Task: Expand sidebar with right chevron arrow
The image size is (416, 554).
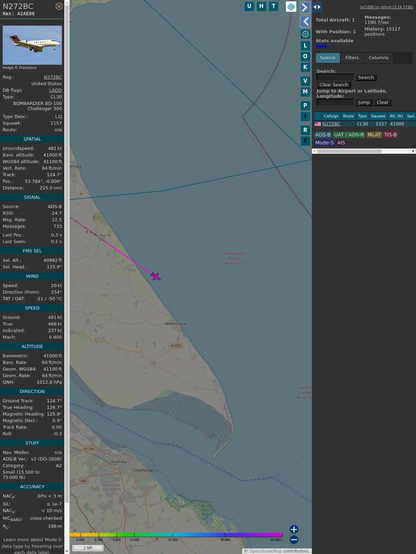Action: 305,7
